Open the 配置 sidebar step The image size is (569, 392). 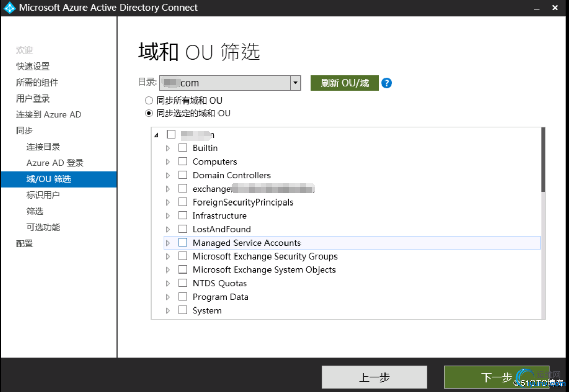coord(24,243)
